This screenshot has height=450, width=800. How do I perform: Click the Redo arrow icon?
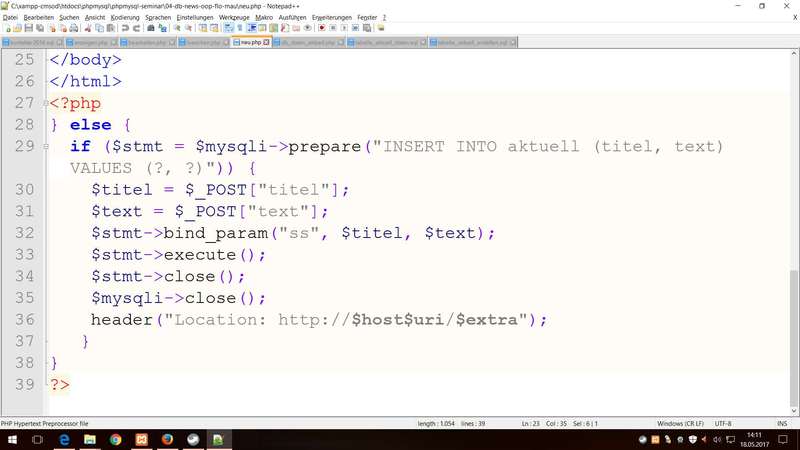coord(137,28)
